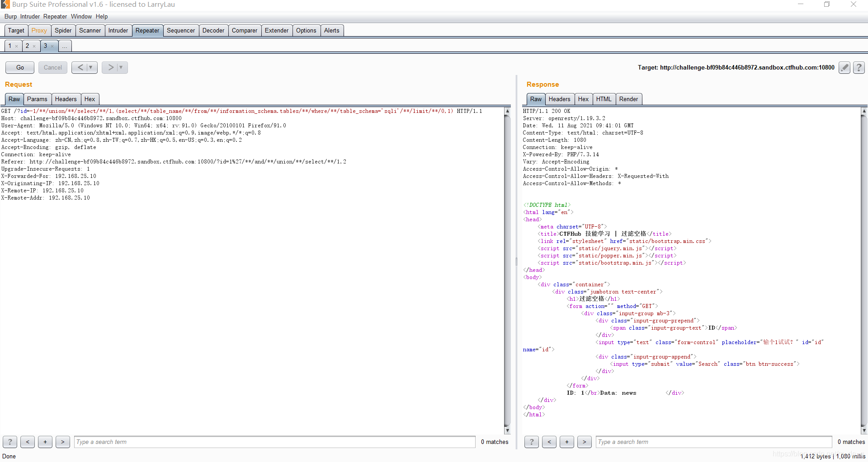The height and width of the screenshot is (462, 868).
Task: Close Repeater tab 2
Action: [x=34, y=46]
